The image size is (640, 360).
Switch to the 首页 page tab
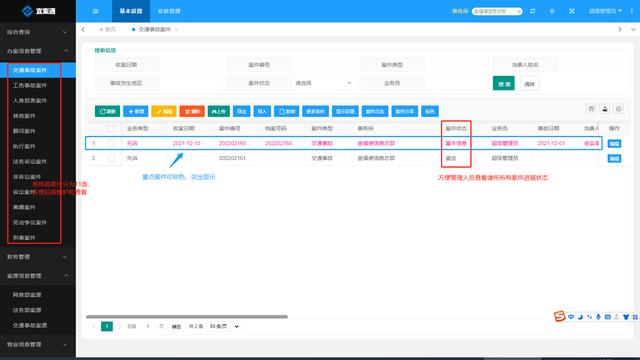tap(108, 29)
